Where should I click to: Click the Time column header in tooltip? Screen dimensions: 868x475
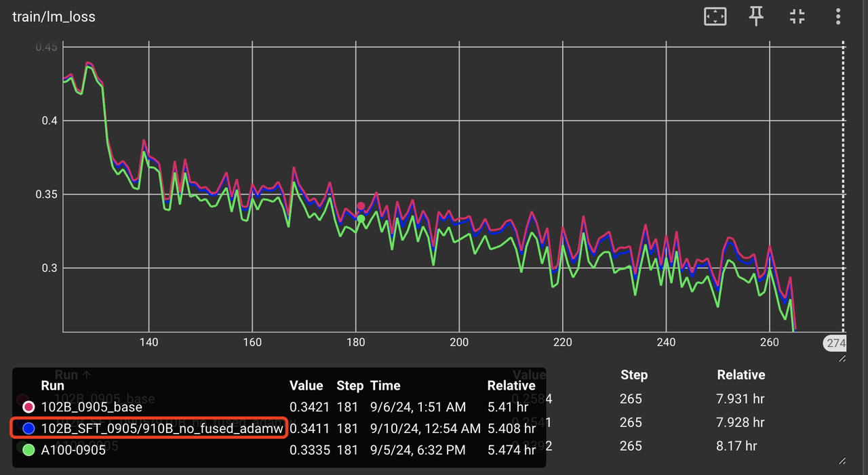click(x=385, y=386)
